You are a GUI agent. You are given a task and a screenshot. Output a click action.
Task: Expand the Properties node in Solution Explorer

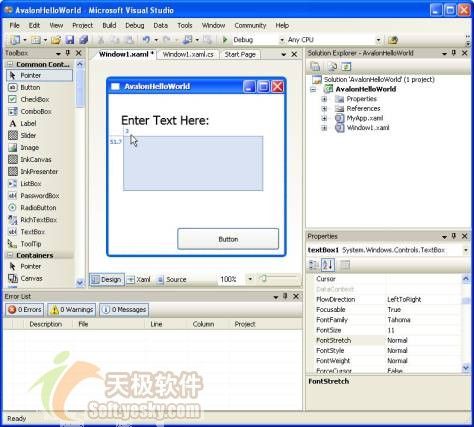coord(324,99)
